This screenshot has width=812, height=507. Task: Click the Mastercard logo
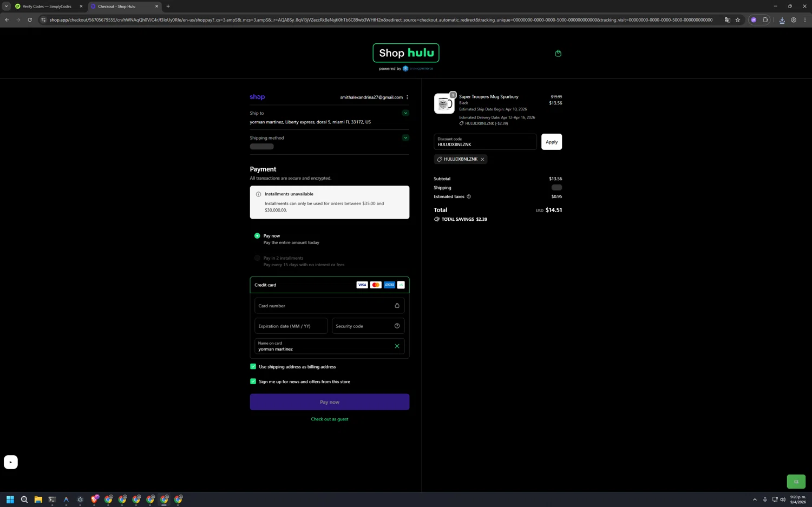point(376,285)
